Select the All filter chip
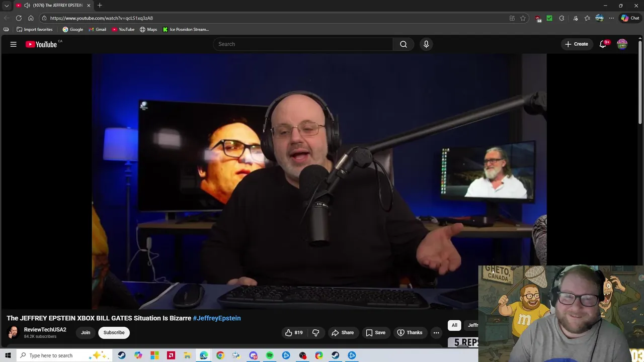 pyautogui.click(x=454, y=325)
